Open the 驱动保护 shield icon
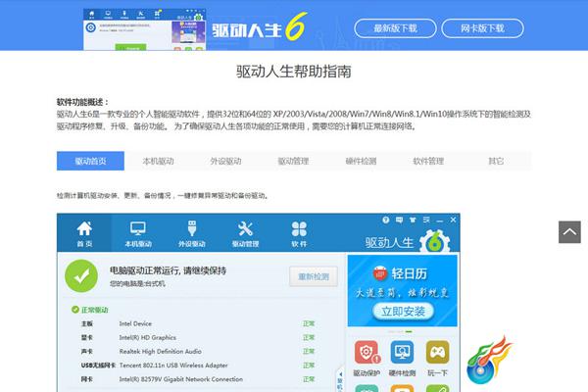 367,352
